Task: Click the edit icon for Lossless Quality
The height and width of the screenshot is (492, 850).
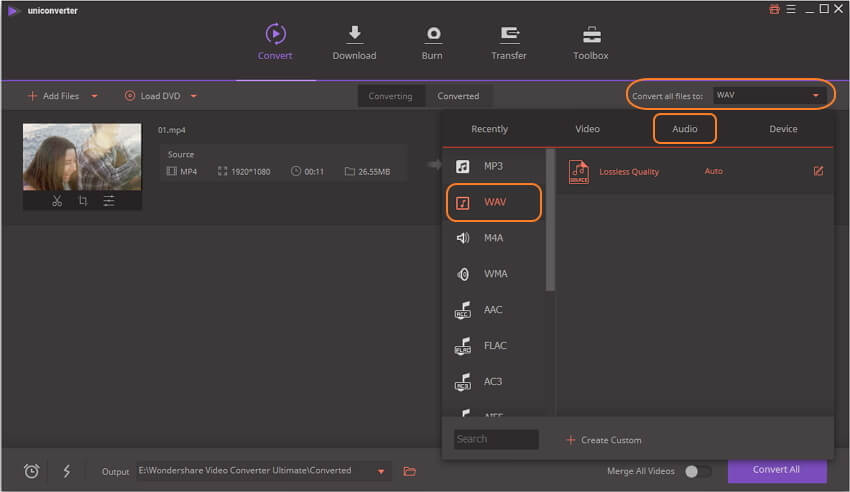Action: click(818, 171)
